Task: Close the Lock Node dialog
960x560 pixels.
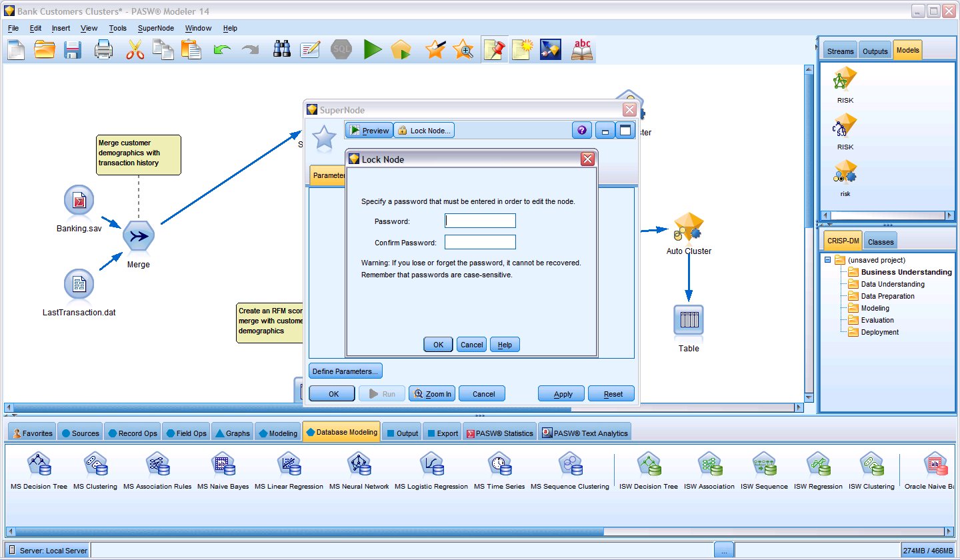Action: pyautogui.click(x=587, y=159)
